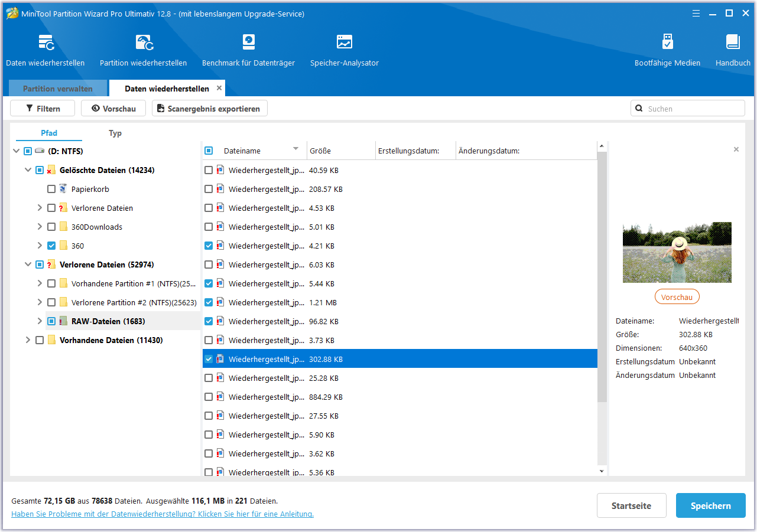Expand the RAW-Dateien (1683) node
The height and width of the screenshot is (532, 757).
tap(40, 321)
